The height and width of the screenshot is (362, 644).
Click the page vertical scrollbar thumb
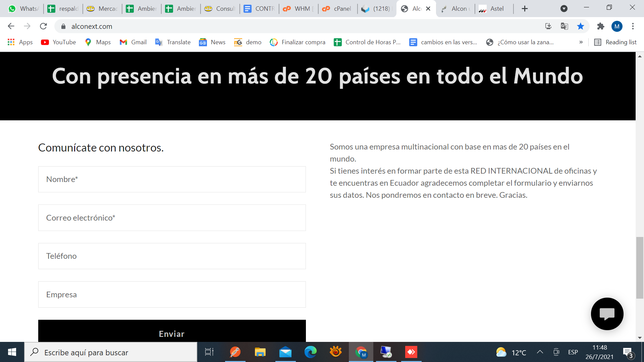point(640,268)
